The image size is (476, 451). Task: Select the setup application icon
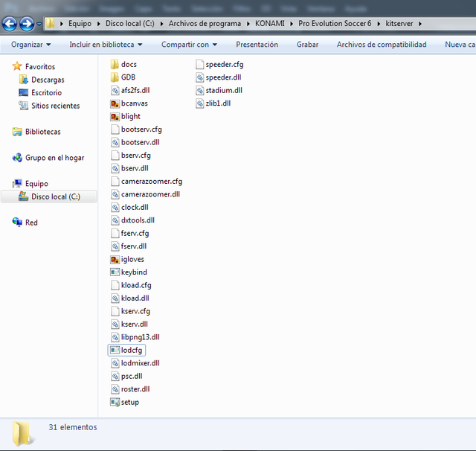point(115,402)
